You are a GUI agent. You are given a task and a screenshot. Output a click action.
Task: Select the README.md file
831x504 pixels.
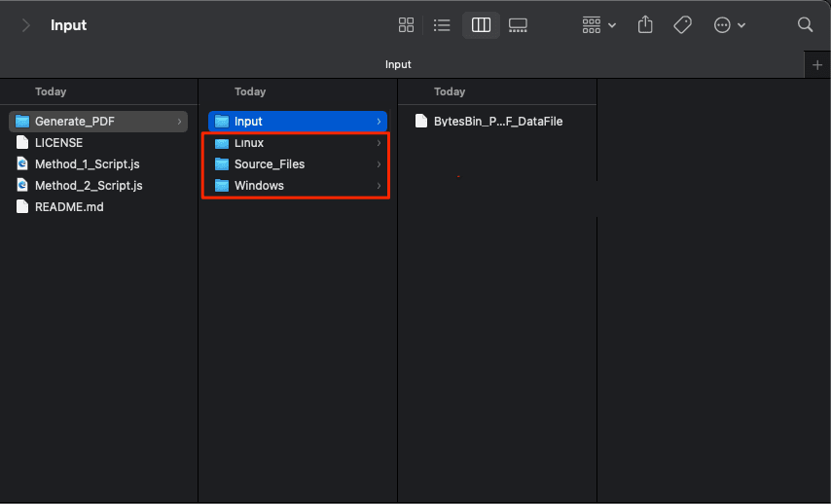(x=68, y=207)
